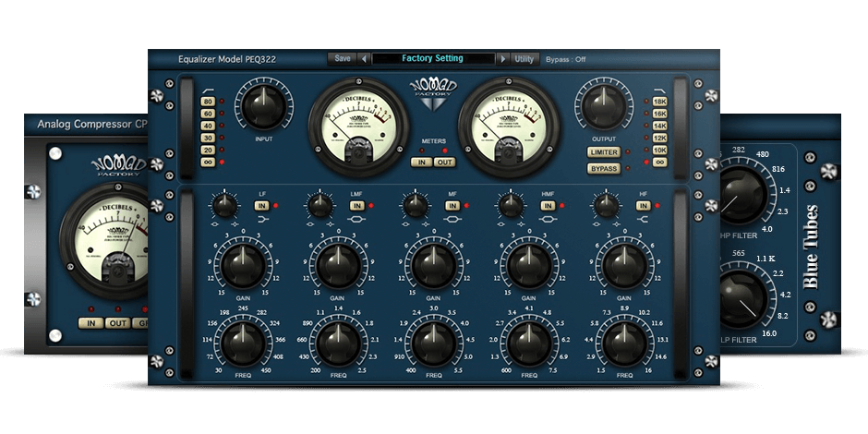
Task: Click the HF bandwidth small knob
Action: pos(607,206)
